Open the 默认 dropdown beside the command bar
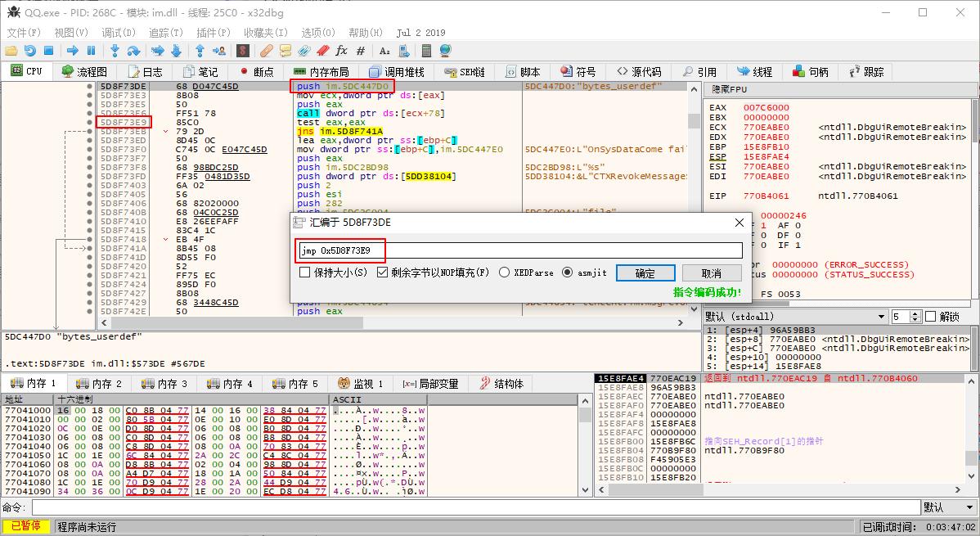 click(x=945, y=507)
